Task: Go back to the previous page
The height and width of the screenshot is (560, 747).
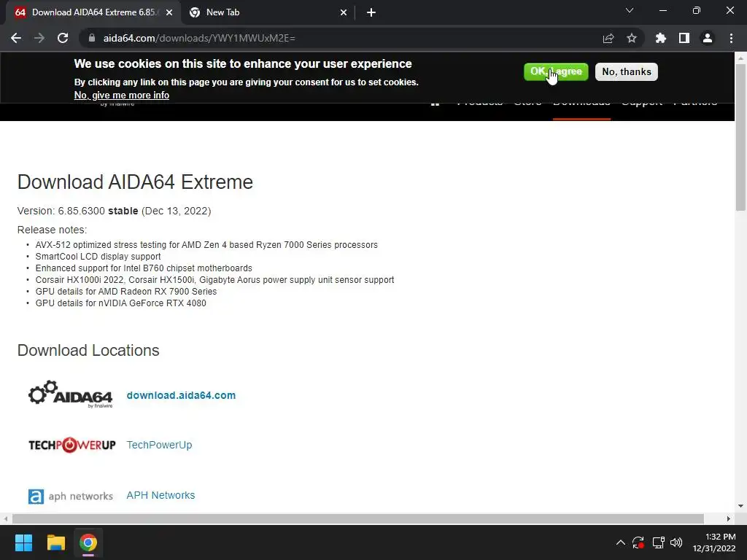Action: [16, 38]
